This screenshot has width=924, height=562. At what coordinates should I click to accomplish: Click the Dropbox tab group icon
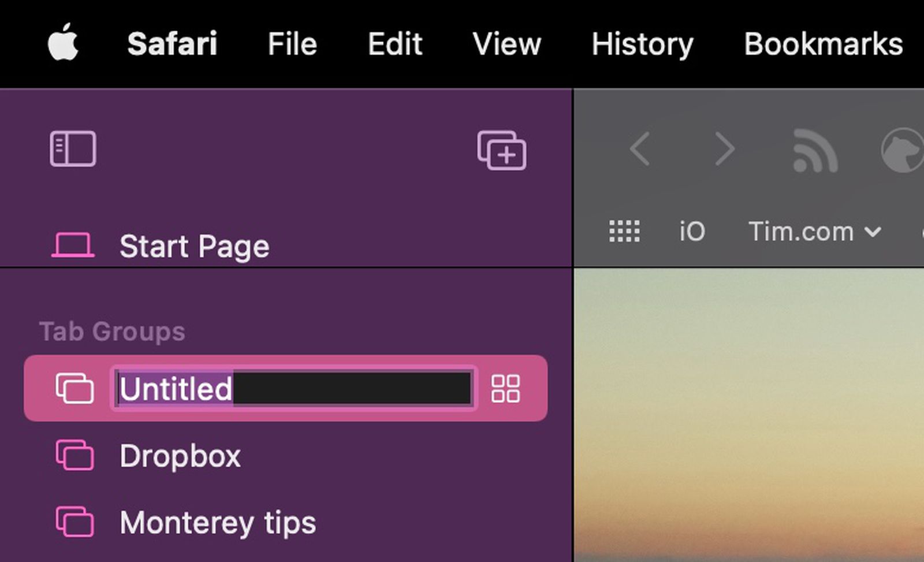click(x=74, y=455)
